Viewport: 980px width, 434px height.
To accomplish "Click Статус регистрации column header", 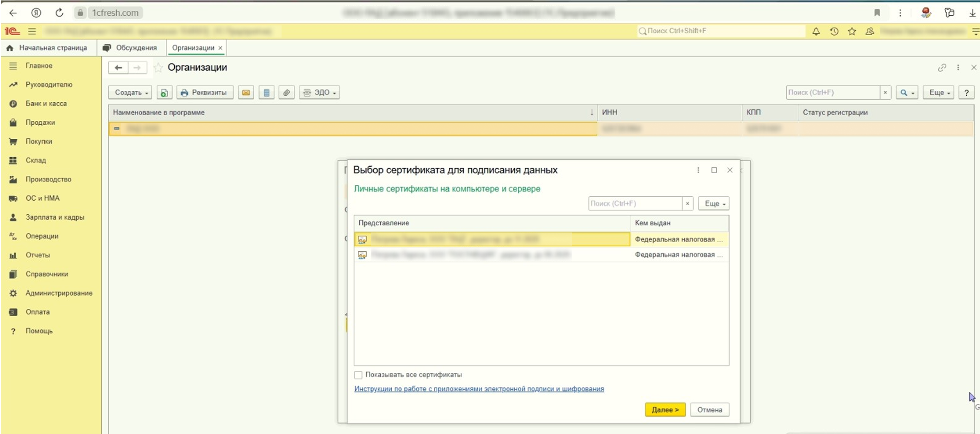I will pos(886,113).
